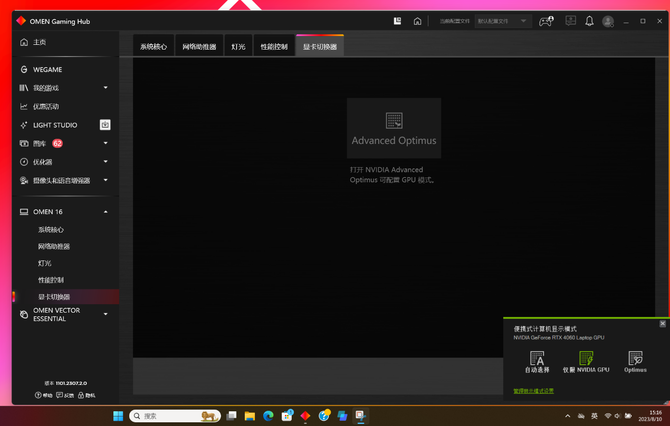The image size is (670, 426).
Task: Click OMEN Gaming Hub icon in taskbar
Action: click(x=305, y=416)
